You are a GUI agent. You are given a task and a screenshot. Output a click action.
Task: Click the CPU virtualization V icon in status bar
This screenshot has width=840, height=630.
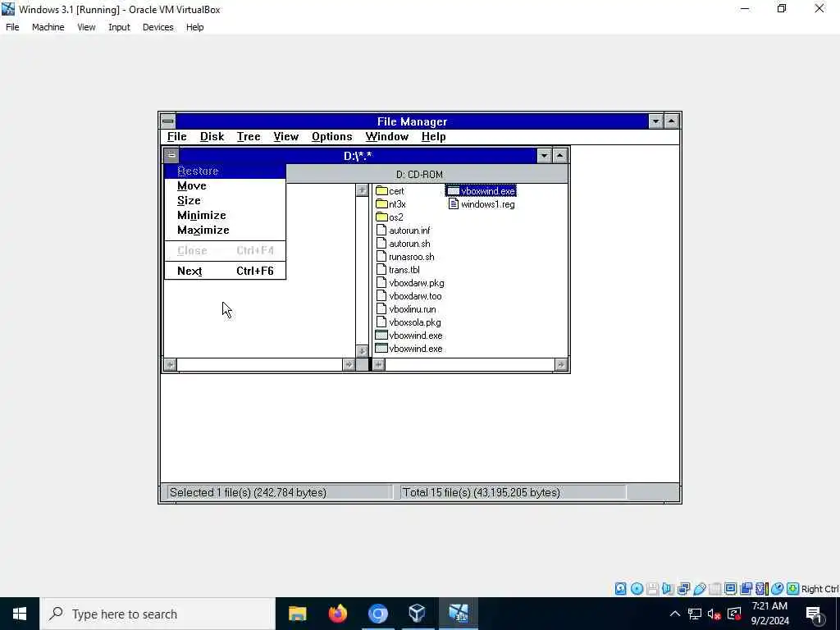point(761,589)
